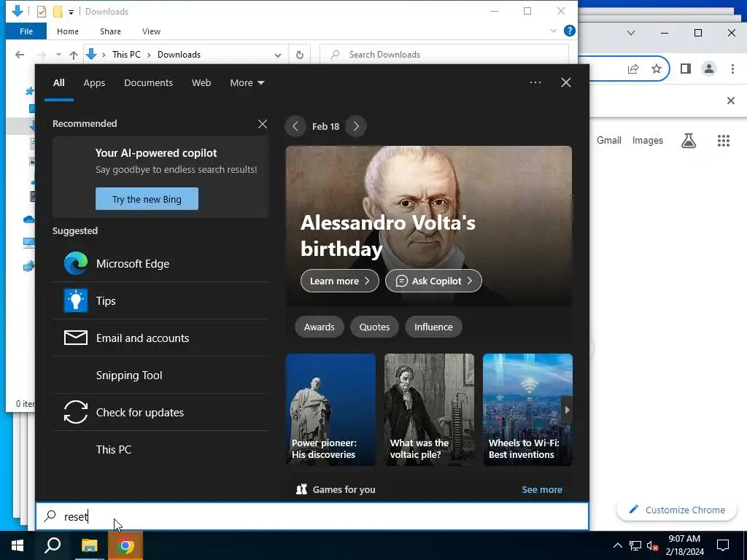This screenshot has width=747, height=560.
Task: Open the Windows Start menu
Action: click(x=18, y=545)
